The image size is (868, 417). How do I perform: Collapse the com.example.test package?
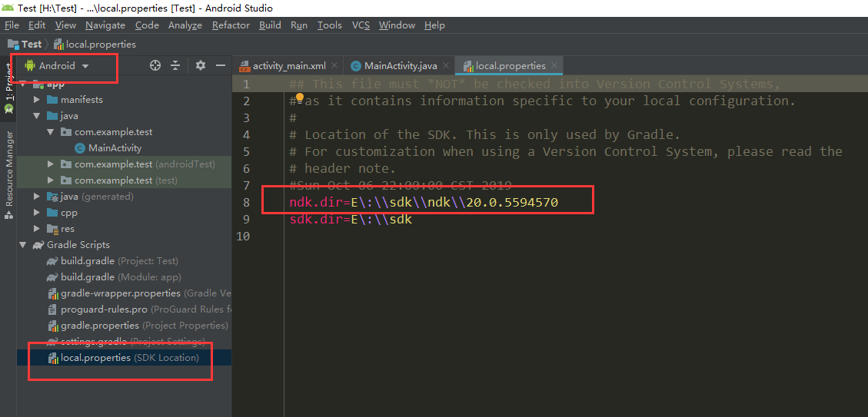coord(51,132)
